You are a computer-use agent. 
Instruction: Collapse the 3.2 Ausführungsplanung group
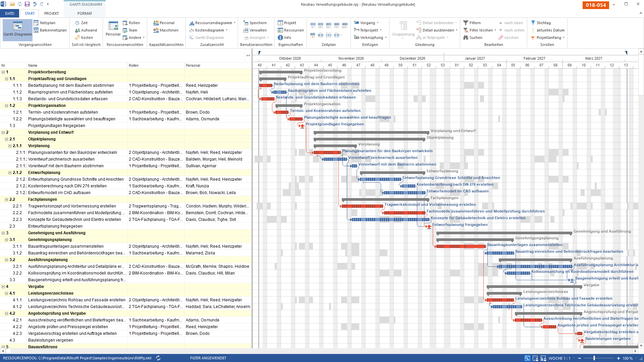click(x=6, y=260)
